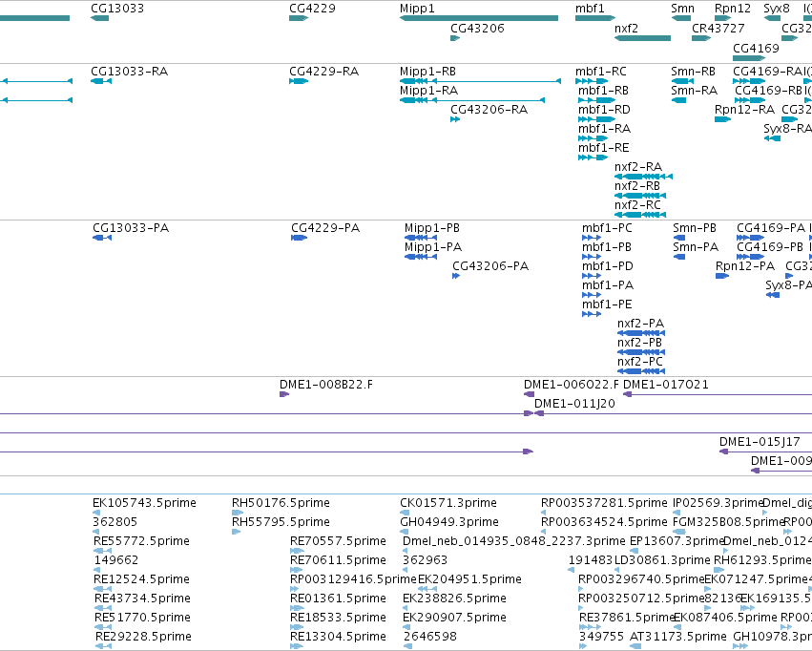This screenshot has height=651, width=812.
Task: Click the CG4169-PA protein label
Action: click(771, 228)
